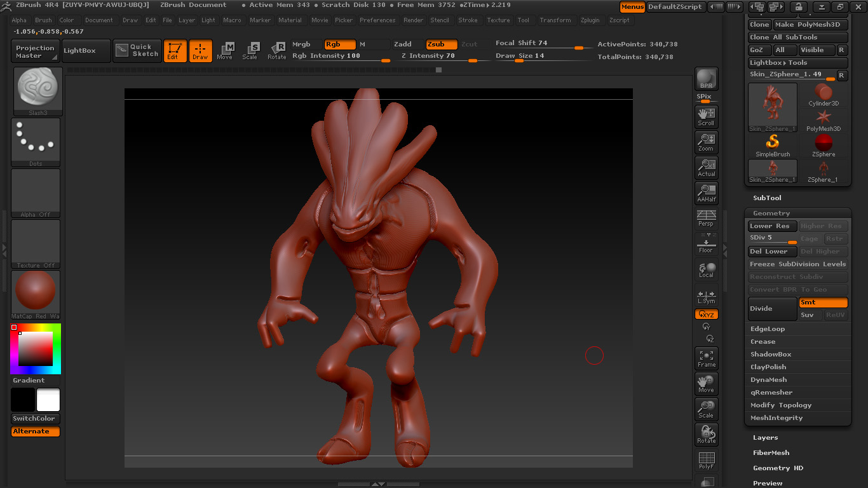Toggle PolyF polyframe display
Screen dimensions: 868x488
[706, 460]
